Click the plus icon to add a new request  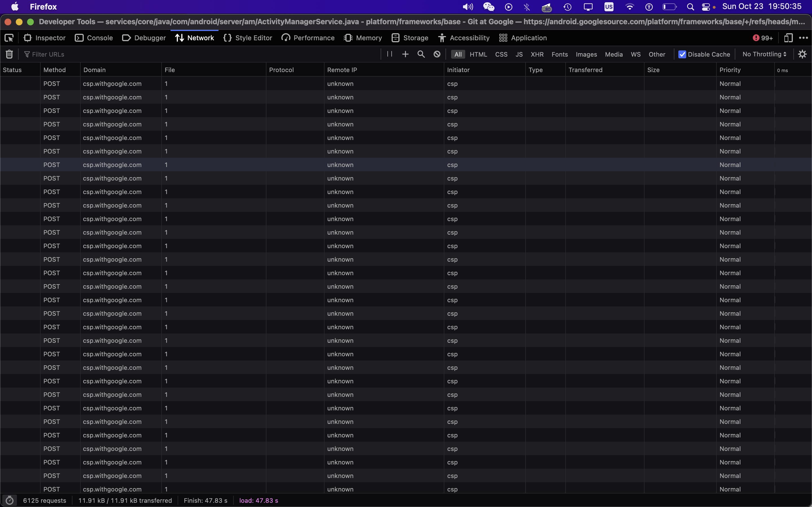[405, 54]
